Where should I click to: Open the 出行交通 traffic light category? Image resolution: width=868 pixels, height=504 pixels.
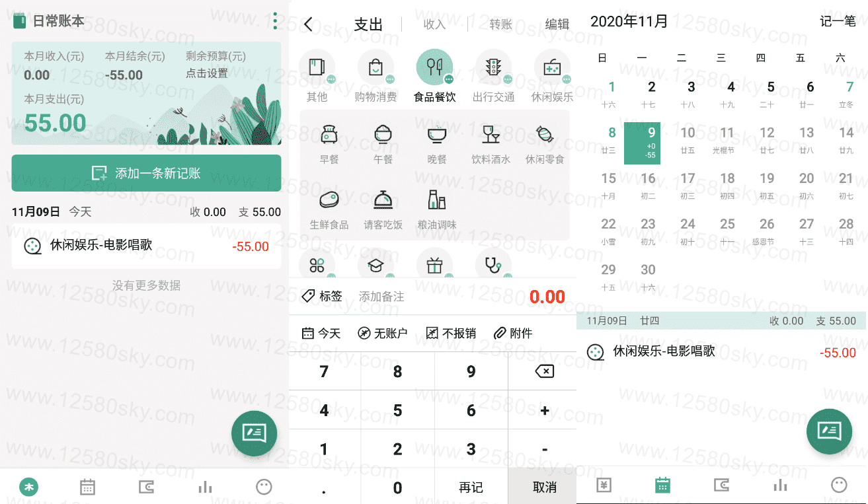493,67
